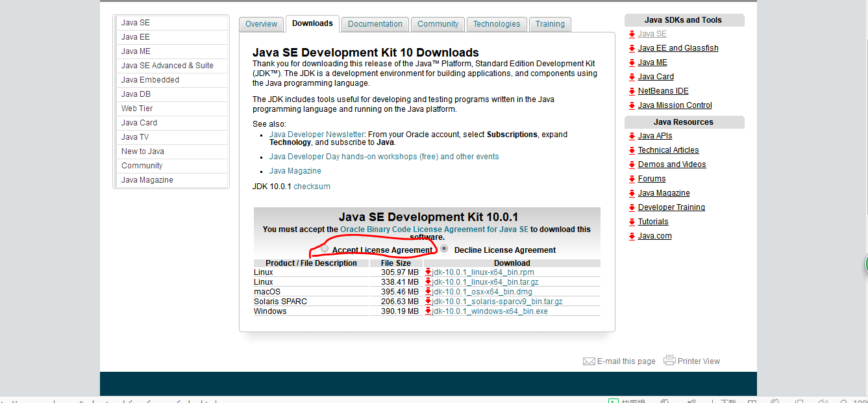The width and height of the screenshot is (868, 403).
Task: Click red arrow icon beside Java EE and Glassfish
Action: (632, 48)
